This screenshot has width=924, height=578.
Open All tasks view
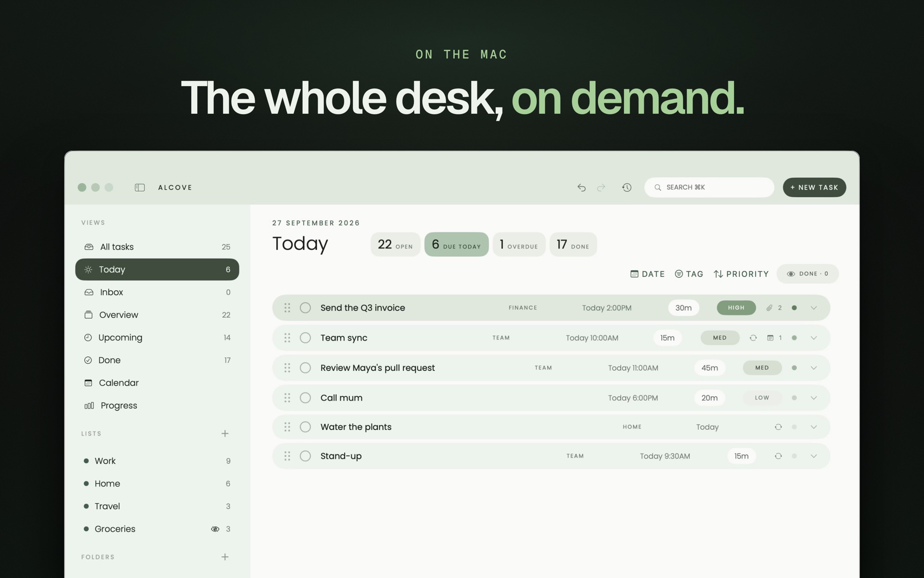(157, 247)
